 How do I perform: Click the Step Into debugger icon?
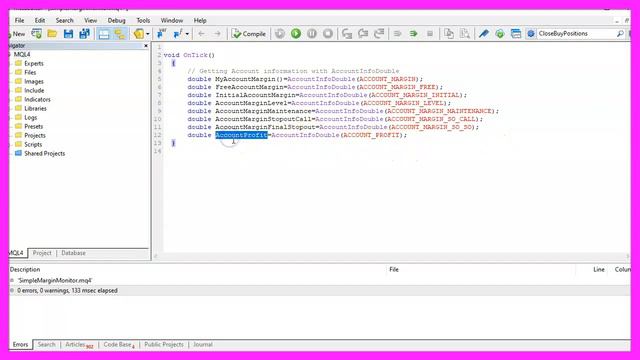point(347,33)
